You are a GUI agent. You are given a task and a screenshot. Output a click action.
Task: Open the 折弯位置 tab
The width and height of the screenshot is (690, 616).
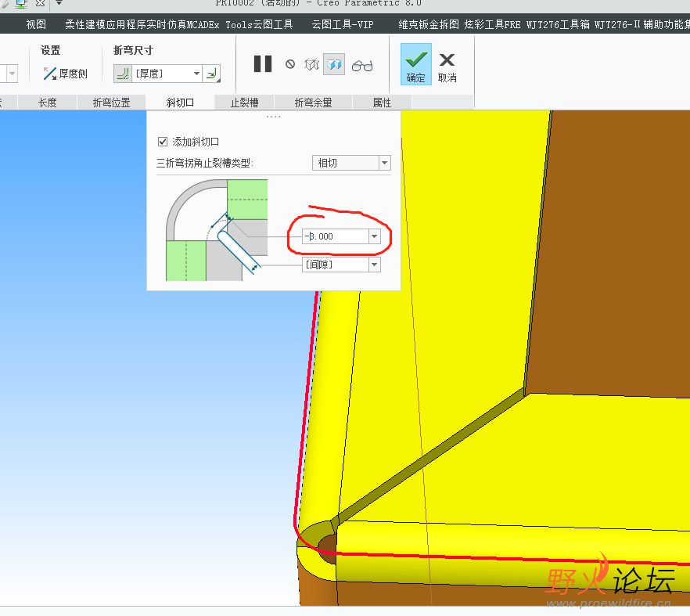pyautogui.click(x=111, y=103)
